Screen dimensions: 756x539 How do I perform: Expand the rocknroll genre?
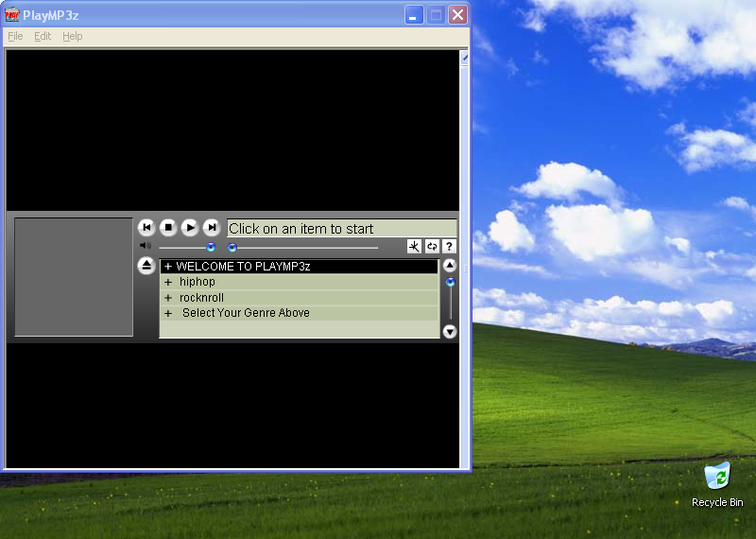[x=168, y=298]
